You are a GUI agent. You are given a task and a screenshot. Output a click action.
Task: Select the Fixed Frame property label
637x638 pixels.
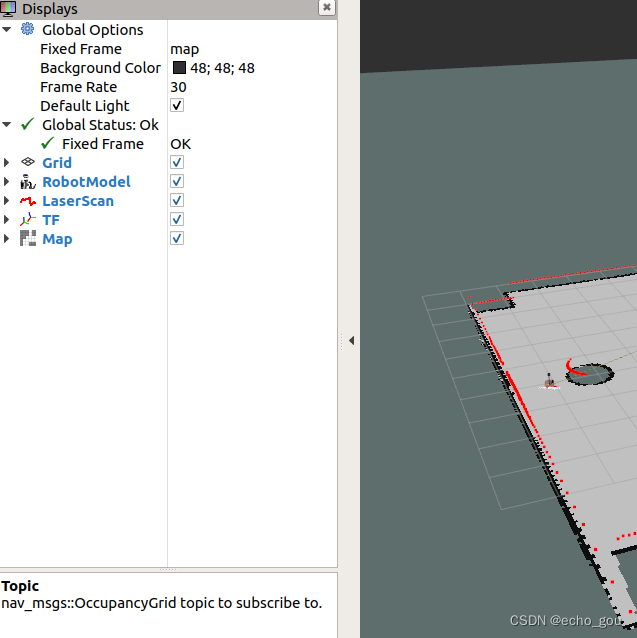(x=81, y=49)
